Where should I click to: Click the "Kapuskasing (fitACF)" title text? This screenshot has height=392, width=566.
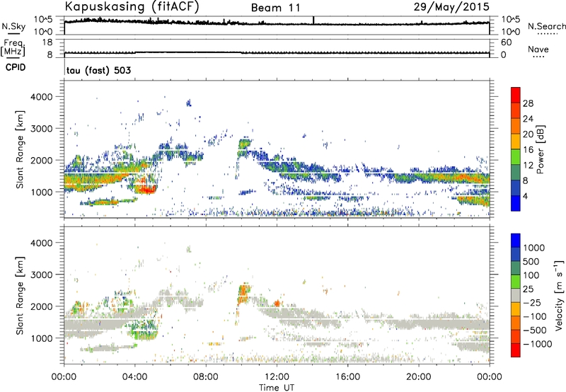(132, 6)
